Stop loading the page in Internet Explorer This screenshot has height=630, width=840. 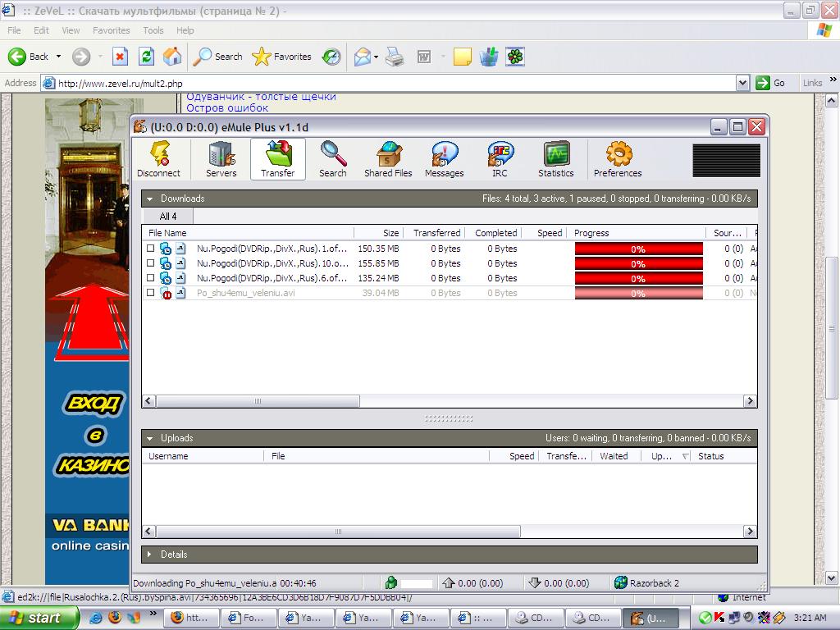coord(120,57)
